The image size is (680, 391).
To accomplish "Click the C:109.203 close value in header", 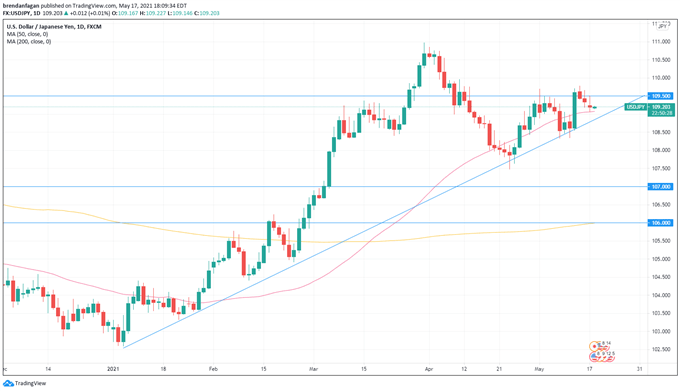I will (207, 13).
